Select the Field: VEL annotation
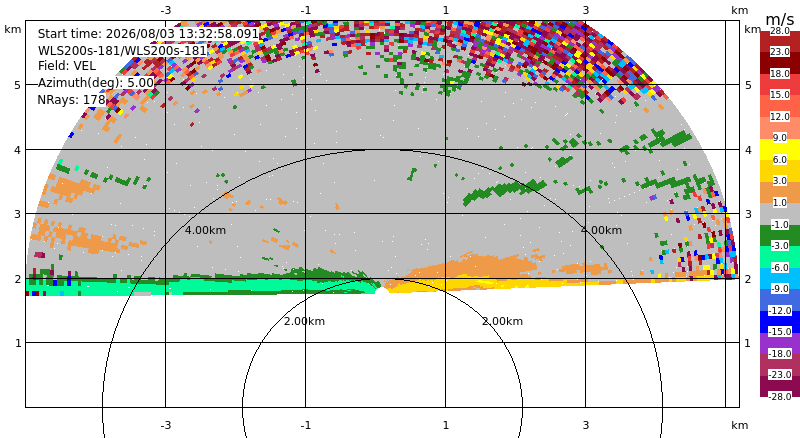Screen dimensions: 800x438 click(67, 66)
